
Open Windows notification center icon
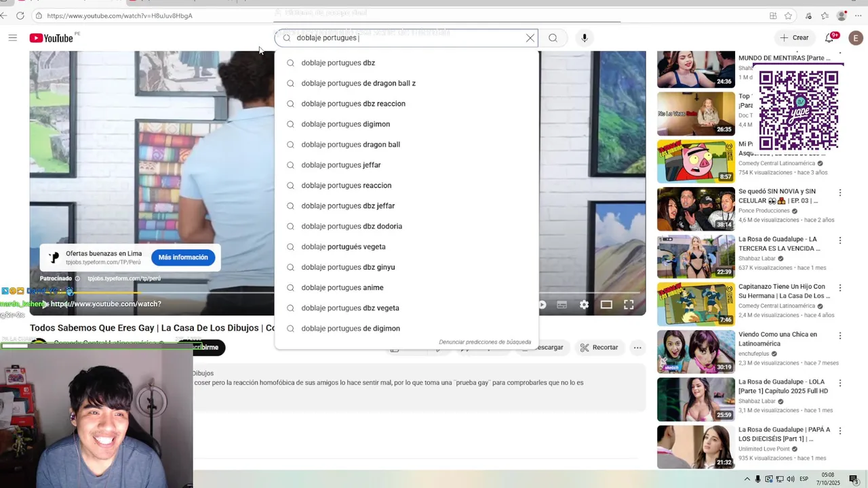(854, 479)
